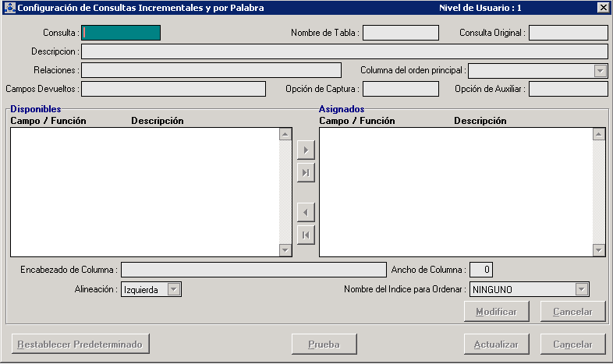Open the Alineación dropdown
Image resolution: width=613 pixels, height=364 pixels.
(x=174, y=289)
